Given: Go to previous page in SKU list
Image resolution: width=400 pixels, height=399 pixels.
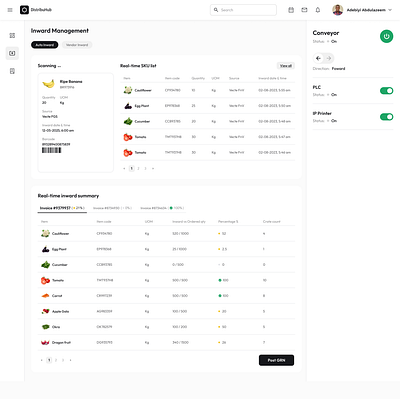Looking at the screenshot, I should pyautogui.click(x=124, y=169).
